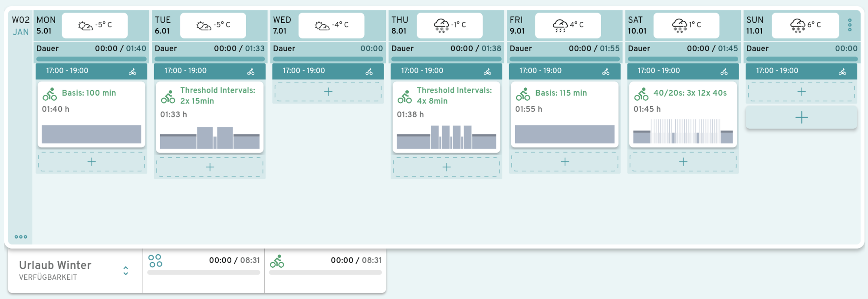Open the week W02 three-dot options menu
The image size is (868, 299).
coord(21,237)
